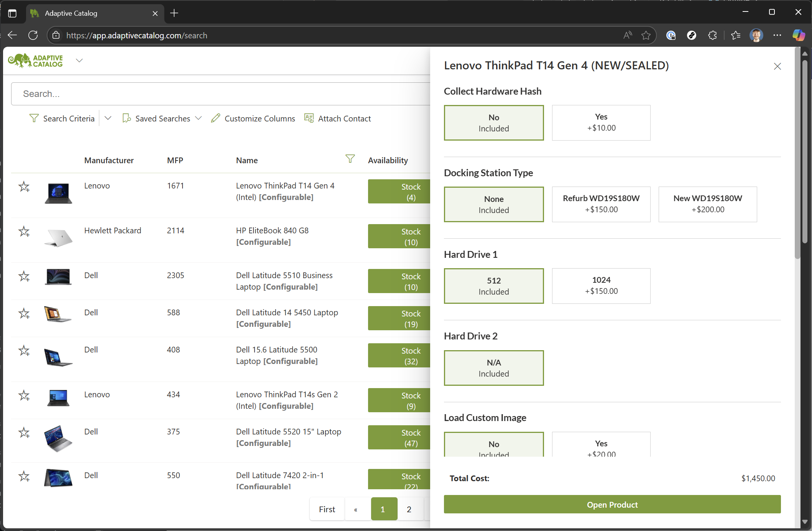
Task: Click the browser refresh icon
Action: pyautogui.click(x=33, y=35)
